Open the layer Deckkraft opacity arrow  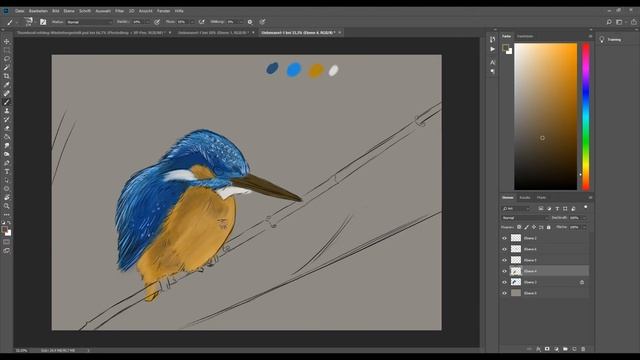coord(584,218)
